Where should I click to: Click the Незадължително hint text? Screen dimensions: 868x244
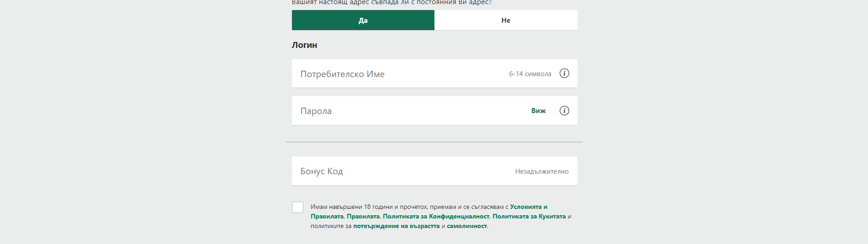[x=542, y=171]
